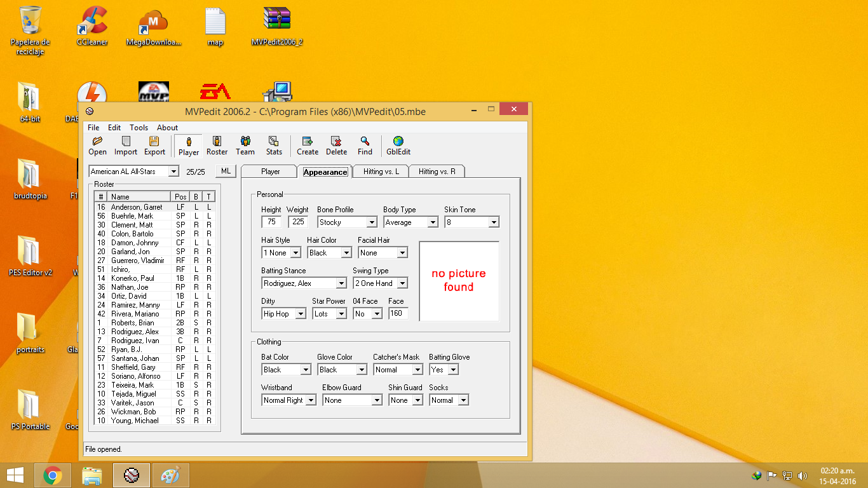The width and height of the screenshot is (868, 488).
Task: Click the Open toolbar icon
Action: [97, 146]
